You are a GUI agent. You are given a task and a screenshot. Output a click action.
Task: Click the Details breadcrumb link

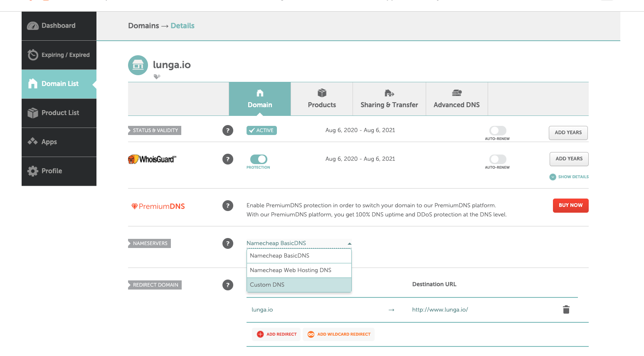[183, 26]
